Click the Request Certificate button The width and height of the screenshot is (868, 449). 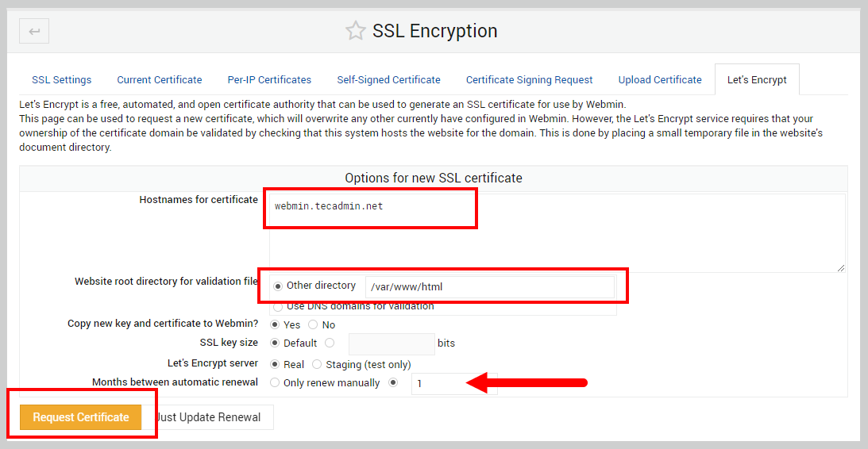81,417
